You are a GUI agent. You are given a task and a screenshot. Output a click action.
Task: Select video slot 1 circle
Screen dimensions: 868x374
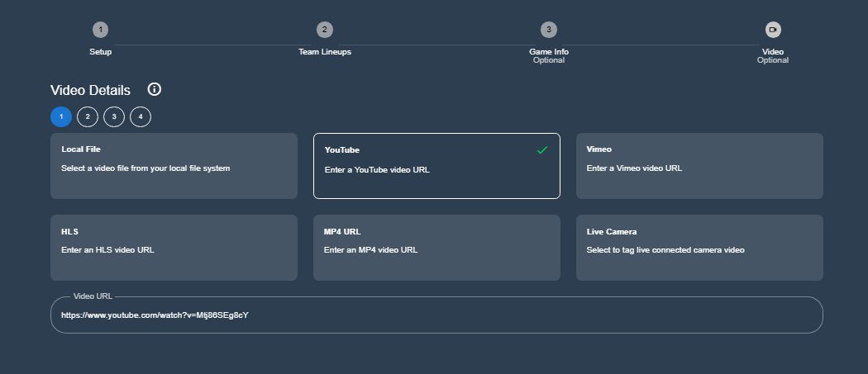(61, 117)
